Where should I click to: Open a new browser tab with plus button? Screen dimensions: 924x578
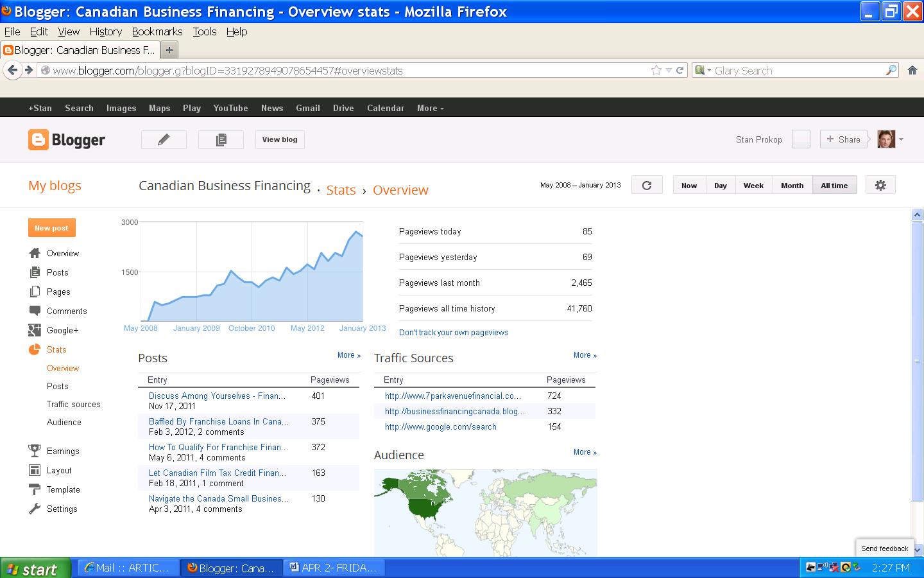[x=169, y=49]
